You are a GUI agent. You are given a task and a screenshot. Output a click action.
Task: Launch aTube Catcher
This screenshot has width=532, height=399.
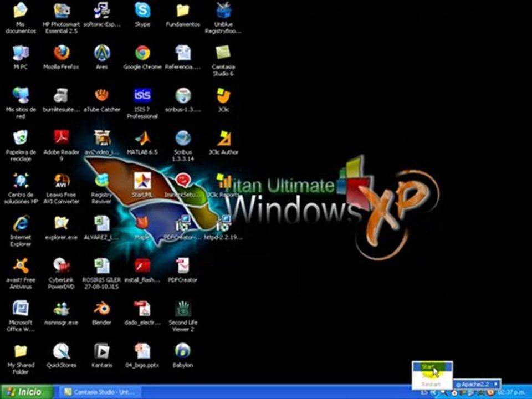coord(102,100)
